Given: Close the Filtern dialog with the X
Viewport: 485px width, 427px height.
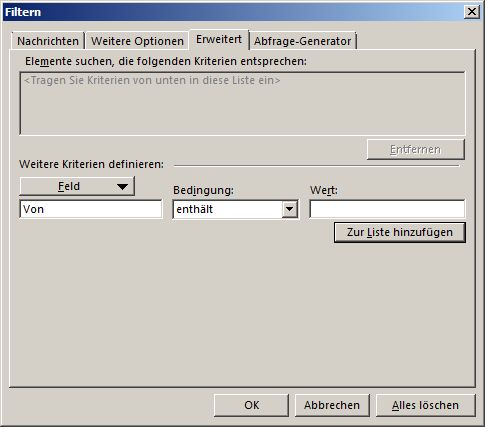Looking at the screenshot, I should [x=472, y=12].
